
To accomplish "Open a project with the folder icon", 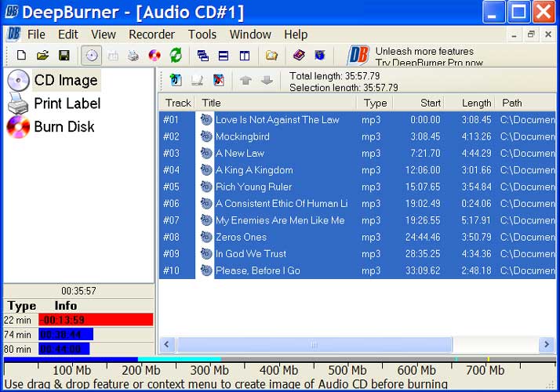I will click(x=42, y=56).
